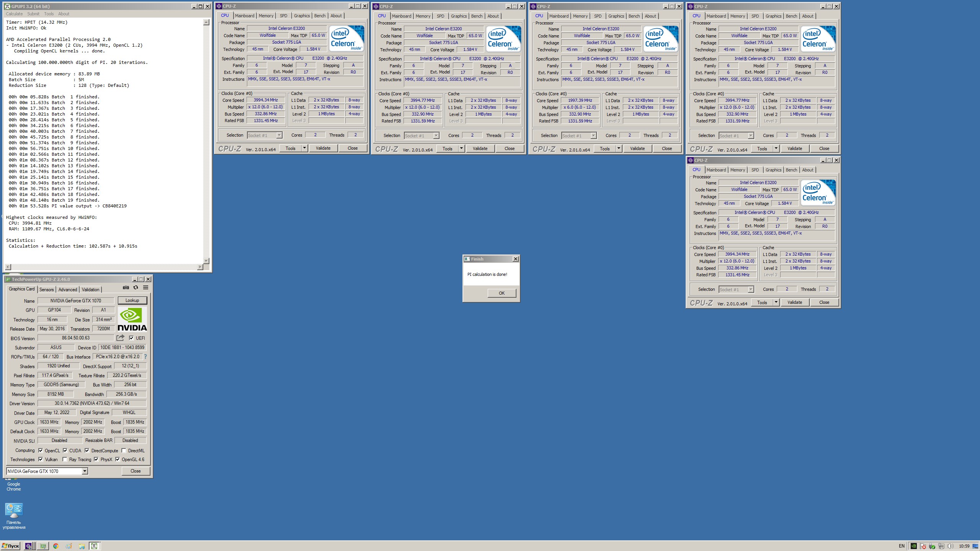980x551 pixels.
Task: Click the NVIDIA tray icon
Action: coord(914,546)
